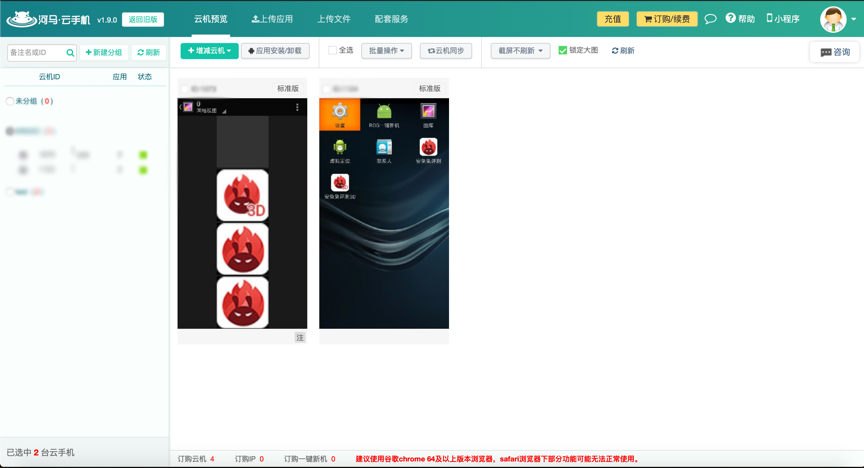Click the search magnifier icon in sidebar
Image resolution: width=864 pixels, height=468 pixels.
click(70, 53)
